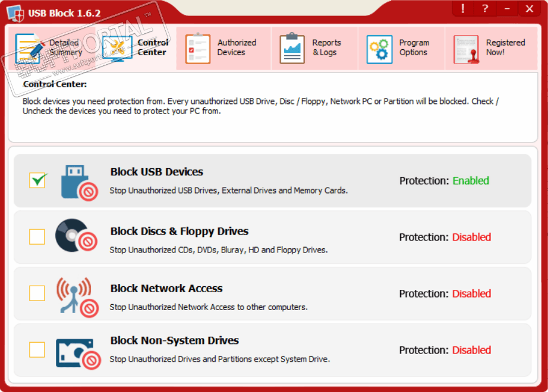Click the blocked hard drive icon
Image resolution: width=548 pixels, height=392 pixels.
click(78, 353)
